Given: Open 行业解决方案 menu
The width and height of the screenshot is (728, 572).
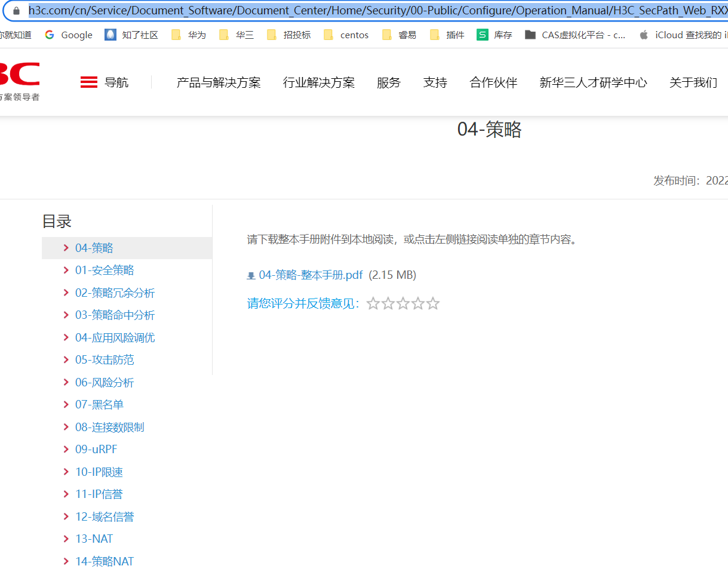Looking at the screenshot, I should tap(319, 82).
